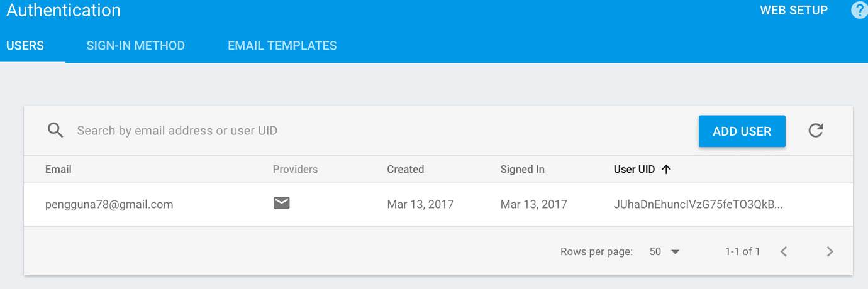
Task: Open Web Setup
Action: (x=794, y=11)
